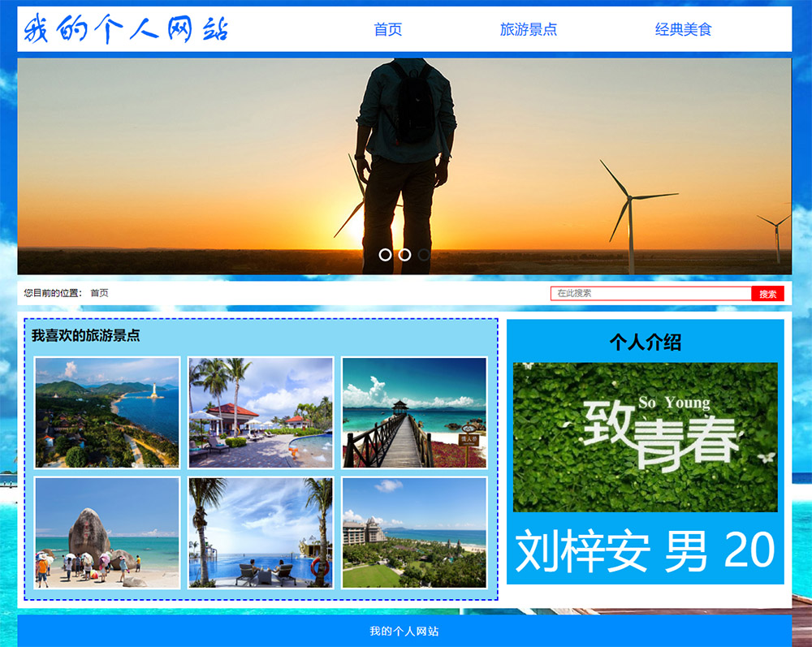Click the 我喜欢的旅游景点 heading
812x647 pixels.
pos(85,335)
